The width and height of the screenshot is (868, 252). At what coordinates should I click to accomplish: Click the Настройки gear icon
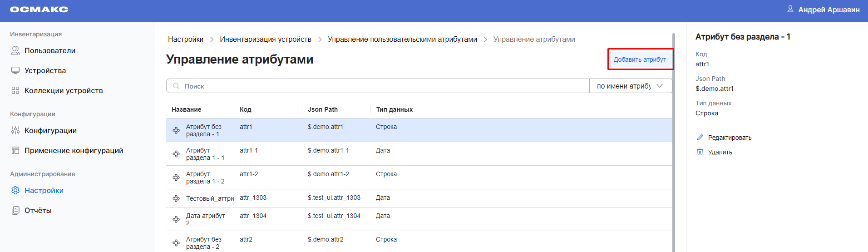coord(15,190)
